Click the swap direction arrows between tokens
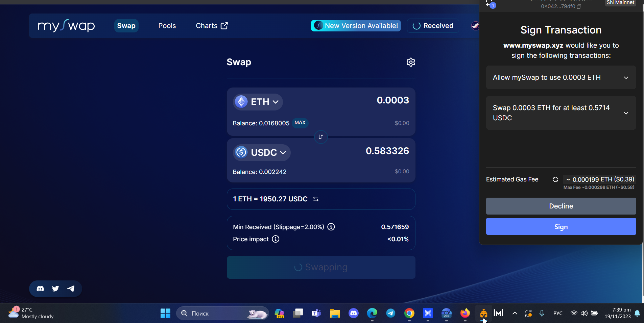The height and width of the screenshot is (323, 644). coord(321,137)
